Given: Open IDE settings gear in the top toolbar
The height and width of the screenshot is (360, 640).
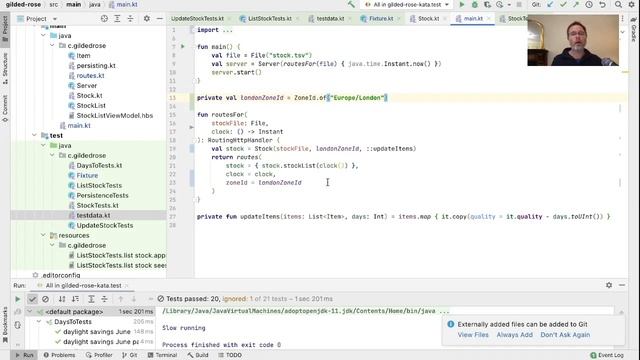Looking at the screenshot, I should coord(631,4).
